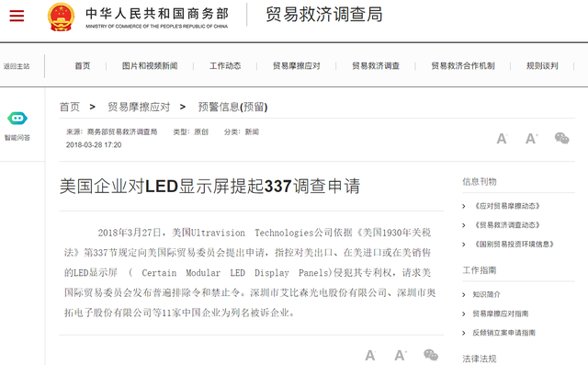The width and height of the screenshot is (588, 365).
Task: Open 《应对贸易摩擦动态》 publication link
Action: point(506,206)
